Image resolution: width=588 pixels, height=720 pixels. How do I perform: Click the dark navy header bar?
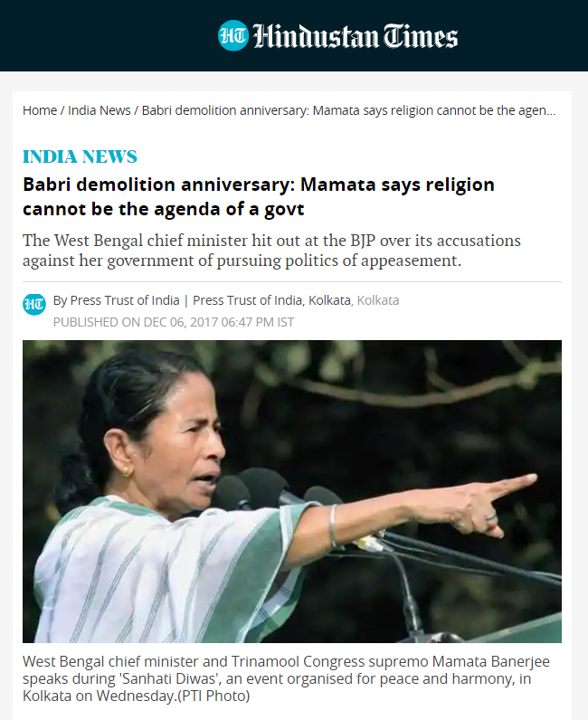tap(294, 35)
